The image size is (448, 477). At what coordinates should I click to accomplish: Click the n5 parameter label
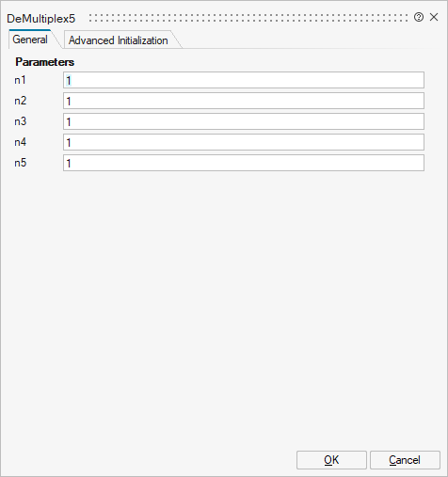[21, 163]
